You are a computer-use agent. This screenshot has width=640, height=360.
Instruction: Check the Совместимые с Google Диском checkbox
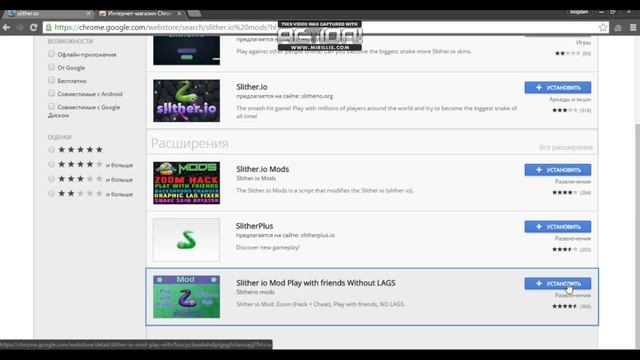pyautogui.click(x=51, y=107)
